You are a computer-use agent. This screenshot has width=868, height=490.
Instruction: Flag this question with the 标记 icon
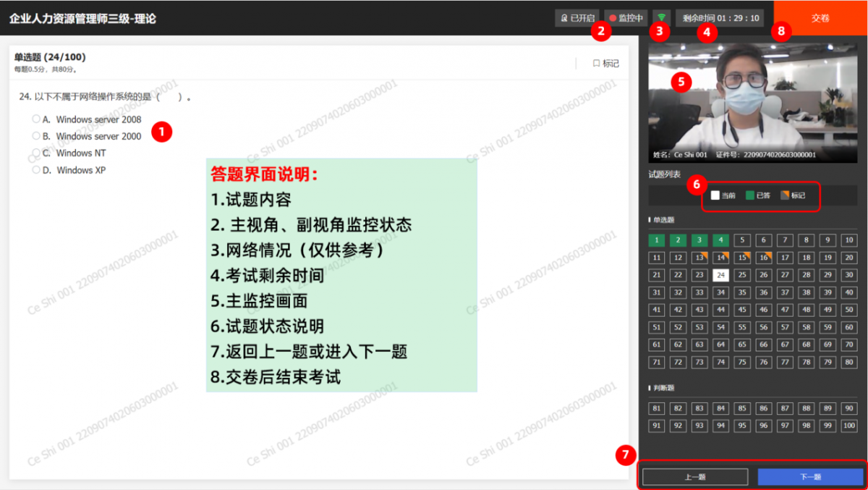tap(605, 64)
